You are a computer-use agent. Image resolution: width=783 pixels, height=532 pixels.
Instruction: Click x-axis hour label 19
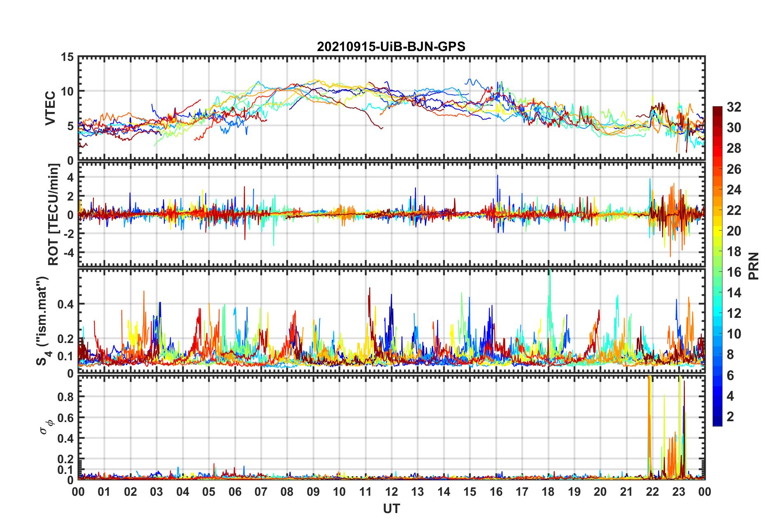[x=574, y=492]
